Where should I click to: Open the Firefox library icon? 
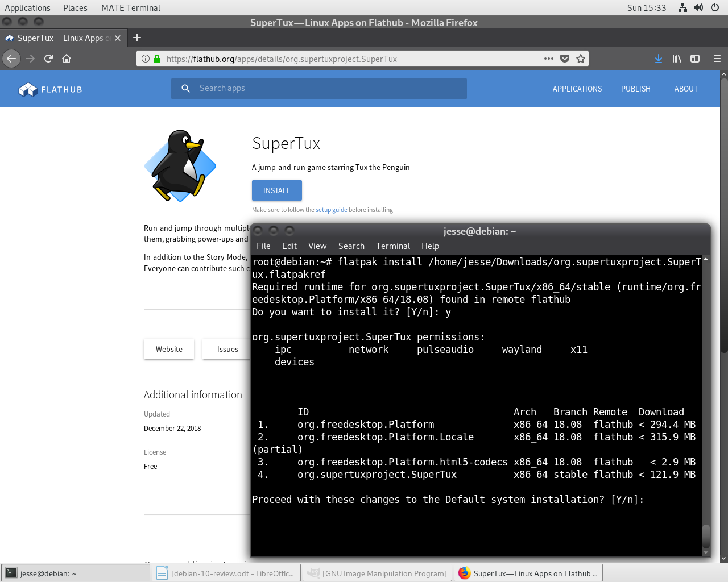click(677, 59)
